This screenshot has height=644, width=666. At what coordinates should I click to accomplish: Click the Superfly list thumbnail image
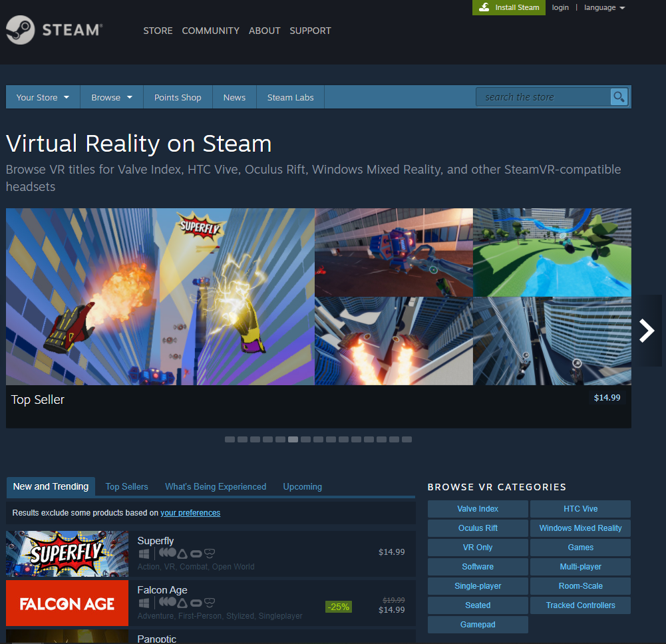67,554
